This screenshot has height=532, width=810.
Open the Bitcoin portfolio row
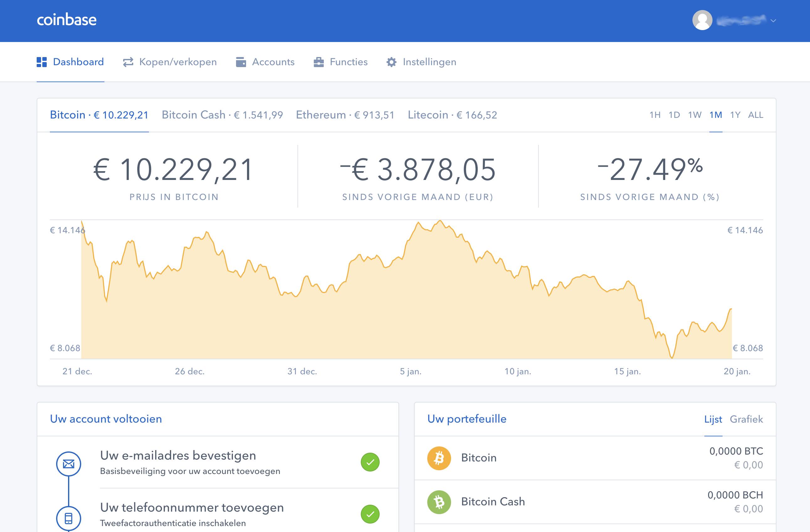595,458
